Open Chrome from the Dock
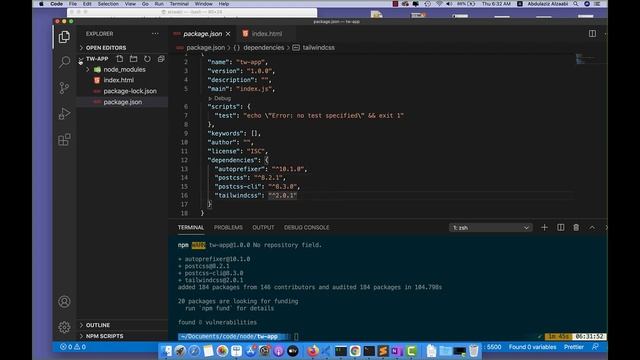The height and width of the screenshot is (360, 640). pyautogui.click(x=355, y=351)
